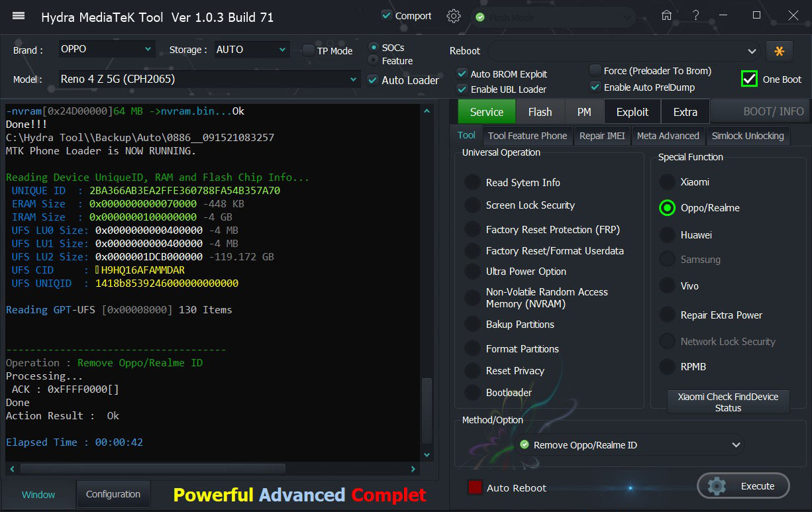The image size is (812, 512).
Task: Maximize the Hydra tool window
Action: [757, 15]
